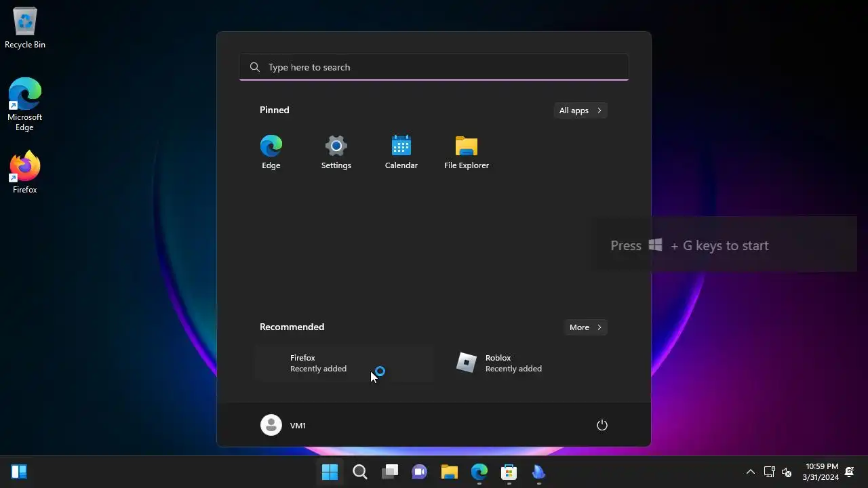Open File Explorer on the taskbar

[x=450, y=472]
